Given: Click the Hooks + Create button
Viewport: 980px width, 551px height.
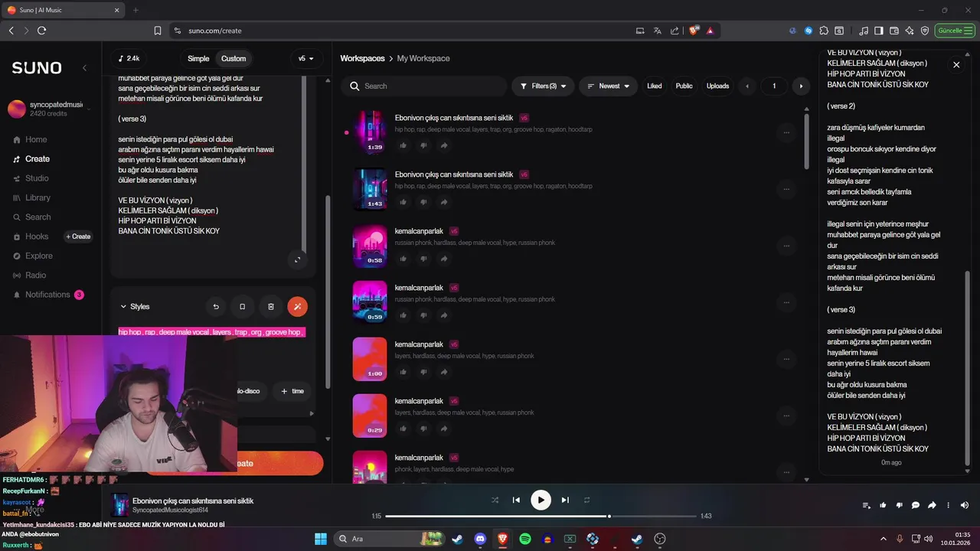Looking at the screenshot, I should pyautogui.click(x=78, y=236).
